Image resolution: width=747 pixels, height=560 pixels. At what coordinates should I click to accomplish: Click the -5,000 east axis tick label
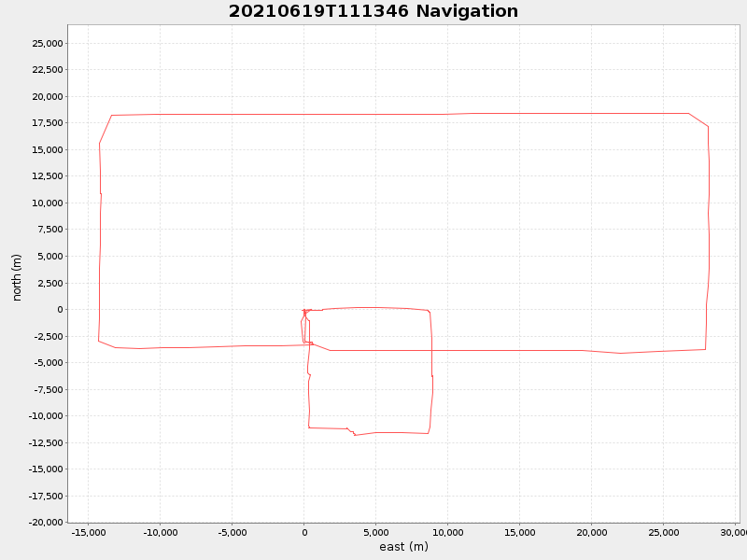pos(233,532)
